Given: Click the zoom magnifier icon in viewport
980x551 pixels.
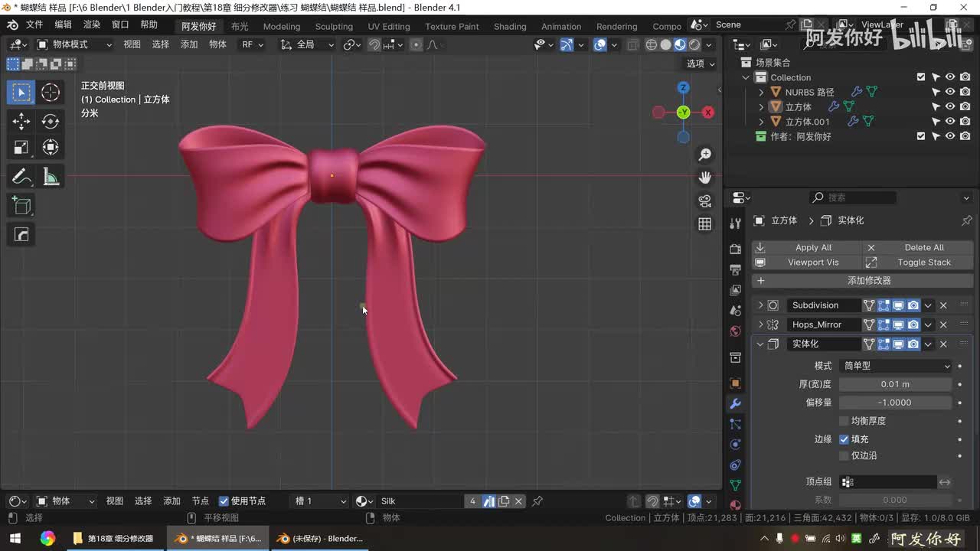Looking at the screenshot, I should 704,155.
